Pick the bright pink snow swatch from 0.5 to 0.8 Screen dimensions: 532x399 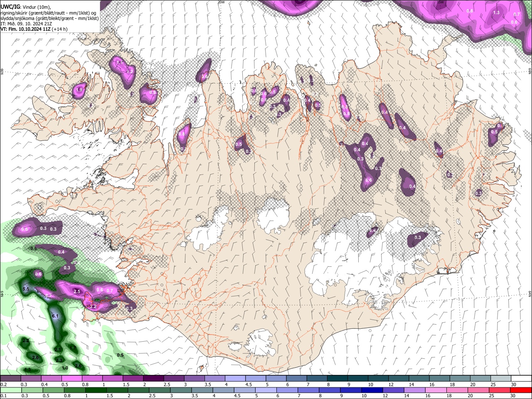pos(71,378)
